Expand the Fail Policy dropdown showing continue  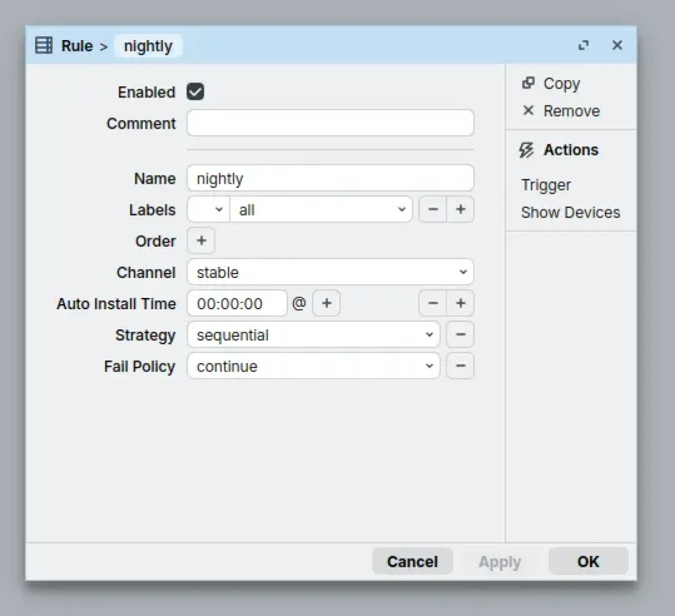coord(313,366)
